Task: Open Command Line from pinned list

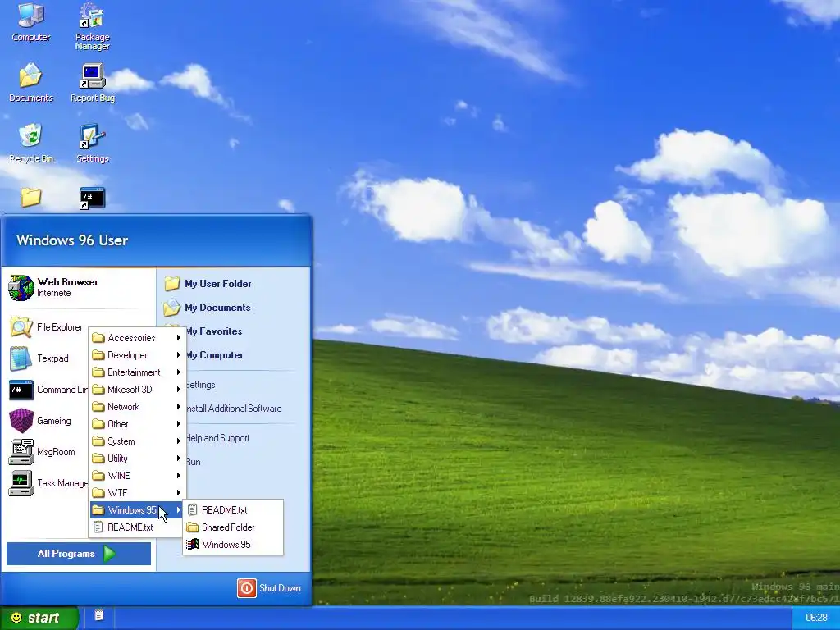Action: [x=48, y=390]
